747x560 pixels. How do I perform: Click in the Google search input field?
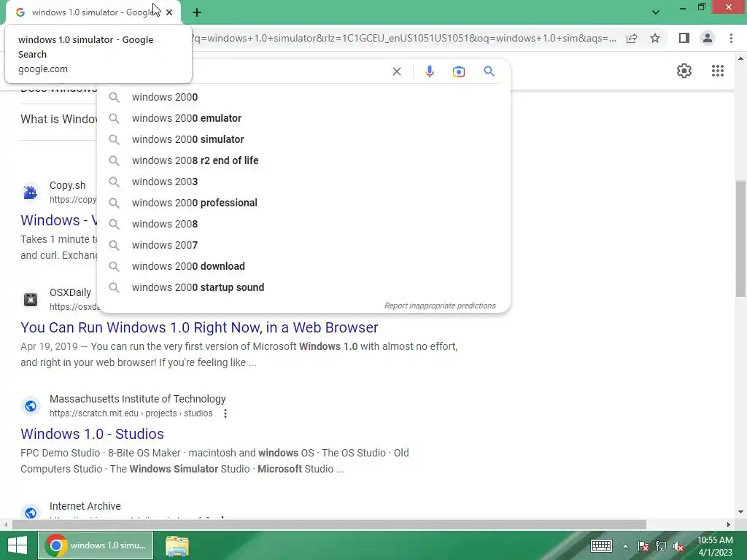[290, 71]
